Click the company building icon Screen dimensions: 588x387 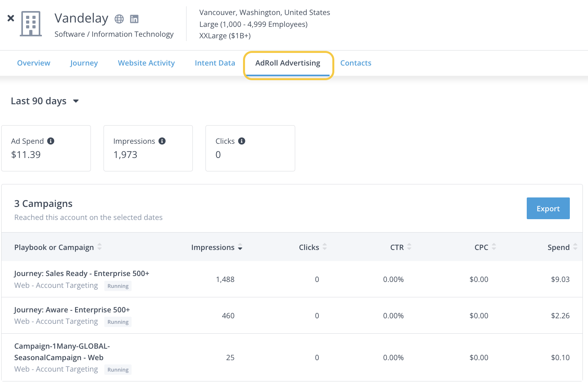pos(31,24)
